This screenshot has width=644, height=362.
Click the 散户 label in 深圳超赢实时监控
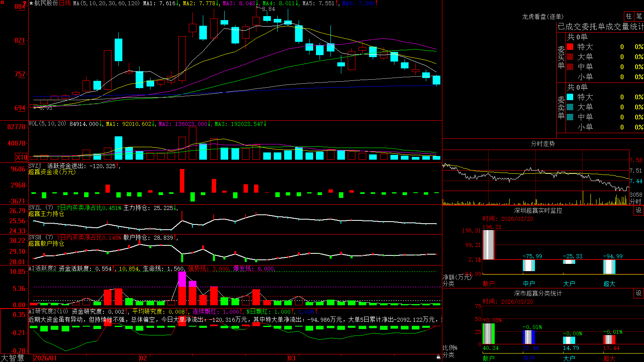coord(489,284)
